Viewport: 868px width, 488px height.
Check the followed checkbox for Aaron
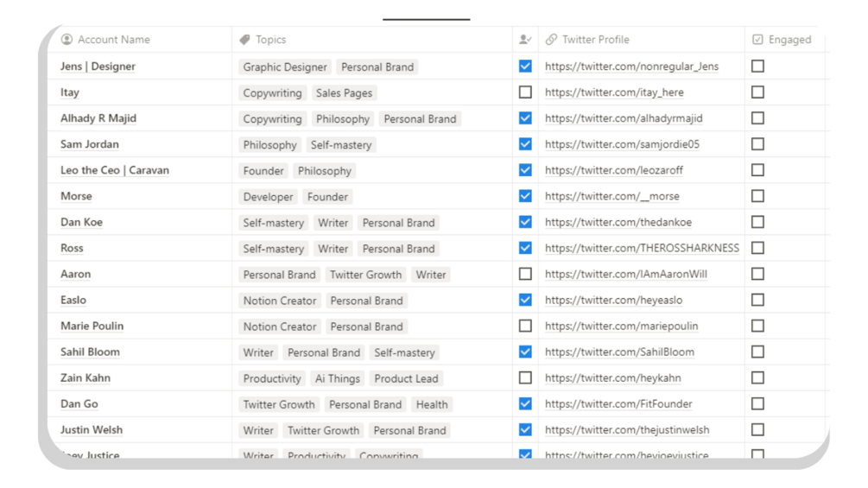[x=525, y=274]
